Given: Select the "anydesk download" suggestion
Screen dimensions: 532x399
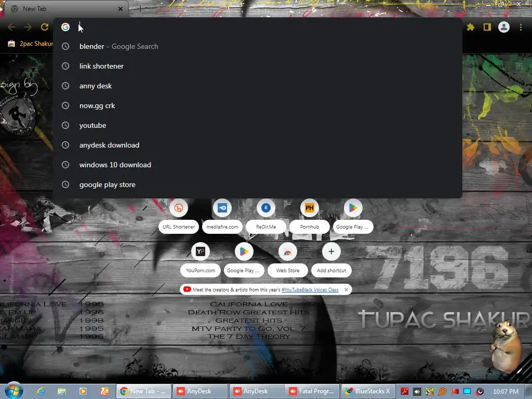Looking at the screenshot, I should tap(258, 145).
